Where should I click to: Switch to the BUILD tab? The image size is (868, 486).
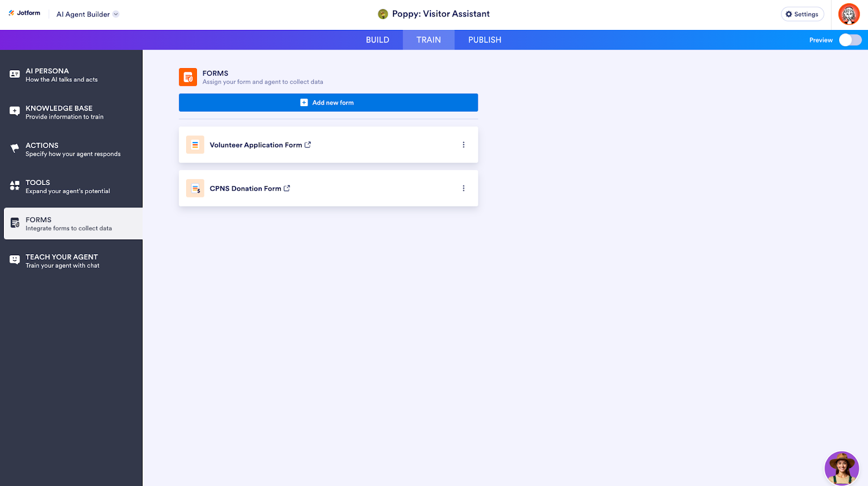pyautogui.click(x=378, y=40)
